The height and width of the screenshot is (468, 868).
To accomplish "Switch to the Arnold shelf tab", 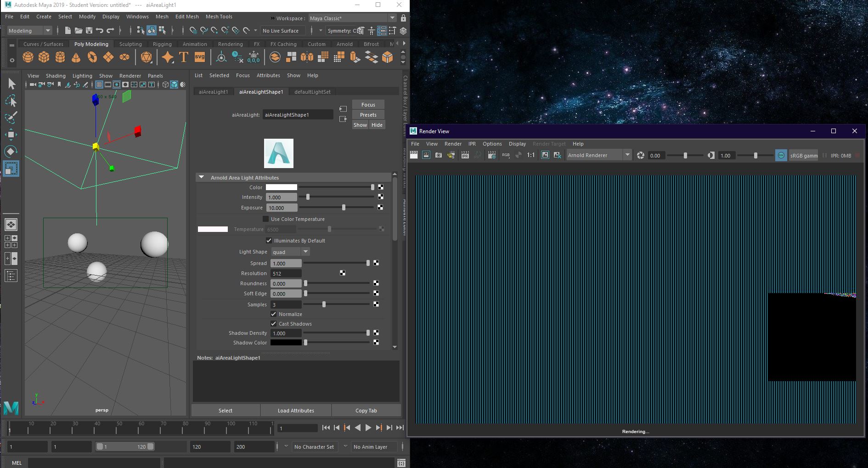I will click(x=344, y=44).
